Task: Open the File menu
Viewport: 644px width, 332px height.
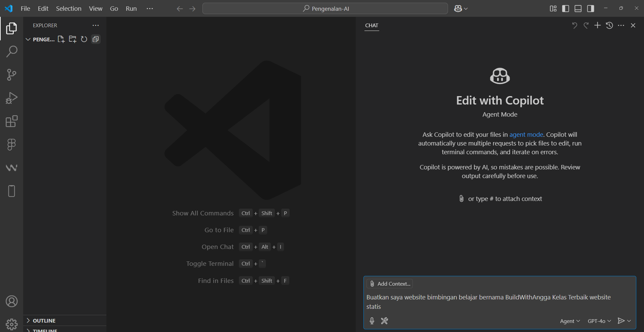Action: [26, 9]
